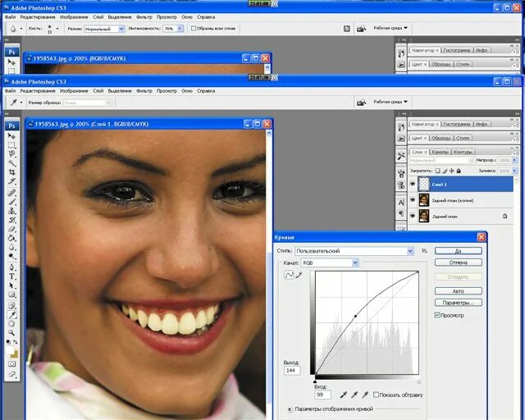The height and width of the screenshot is (420, 525).
Task: Click the foreground color swatch
Action: [10, 350]
